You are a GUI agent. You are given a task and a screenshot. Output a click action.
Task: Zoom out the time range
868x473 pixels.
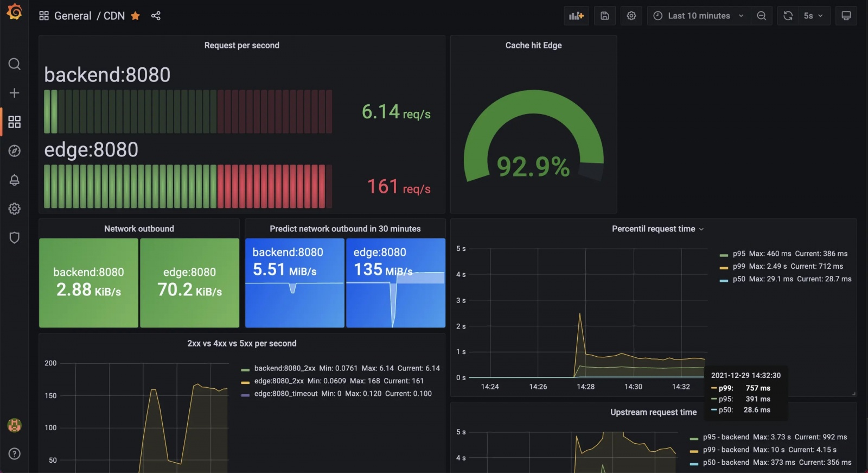coord(762,16)
